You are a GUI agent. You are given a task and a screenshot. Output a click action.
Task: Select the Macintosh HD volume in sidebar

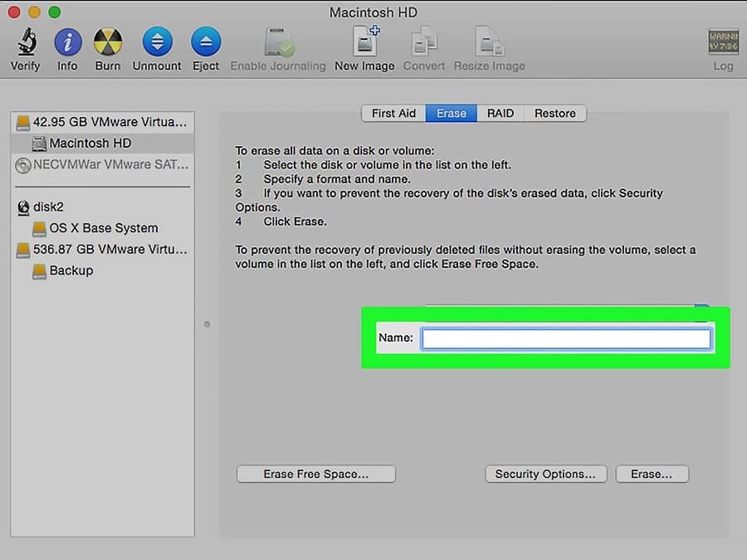point(102,144)
